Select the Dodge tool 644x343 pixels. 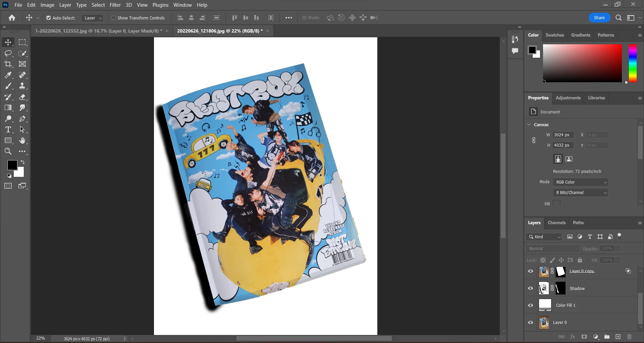tap(8, 119)
